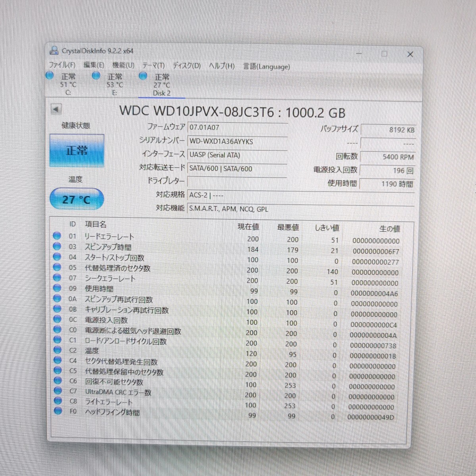This screenshot has height=476, width=476.
Task: Click raw value 0000000004A6 in 使用時間 row
Action: pos(374,294)
